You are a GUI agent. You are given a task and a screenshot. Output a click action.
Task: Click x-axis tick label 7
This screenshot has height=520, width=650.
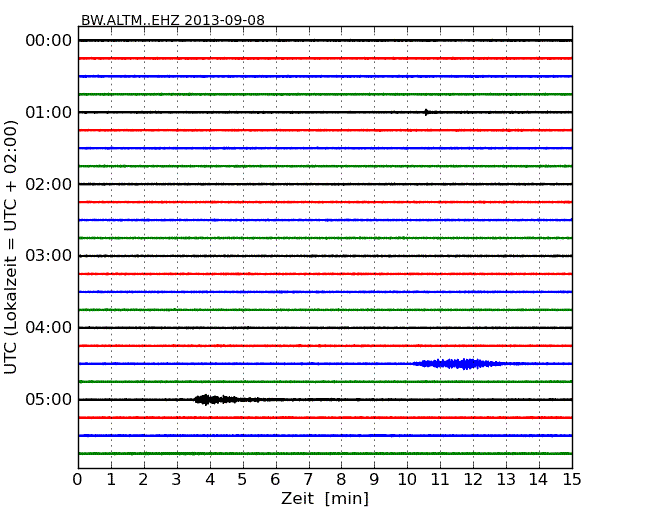pos(308,480)
